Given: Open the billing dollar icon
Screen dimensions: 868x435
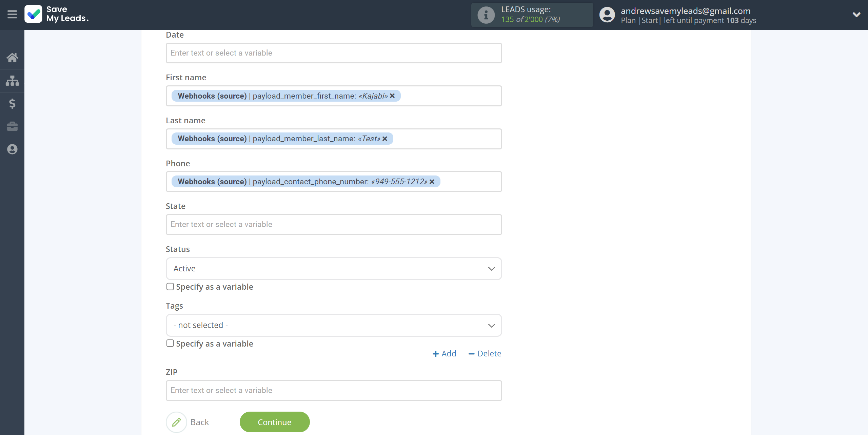Looking at the screenshot, I should click(x=12, y=103).
